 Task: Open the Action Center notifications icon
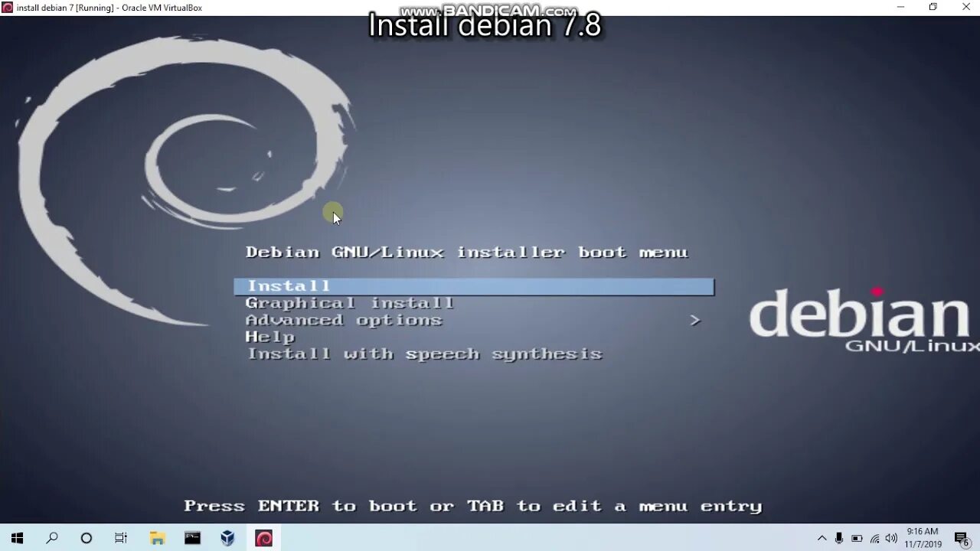pyautogui.click(x=962, y=538)
